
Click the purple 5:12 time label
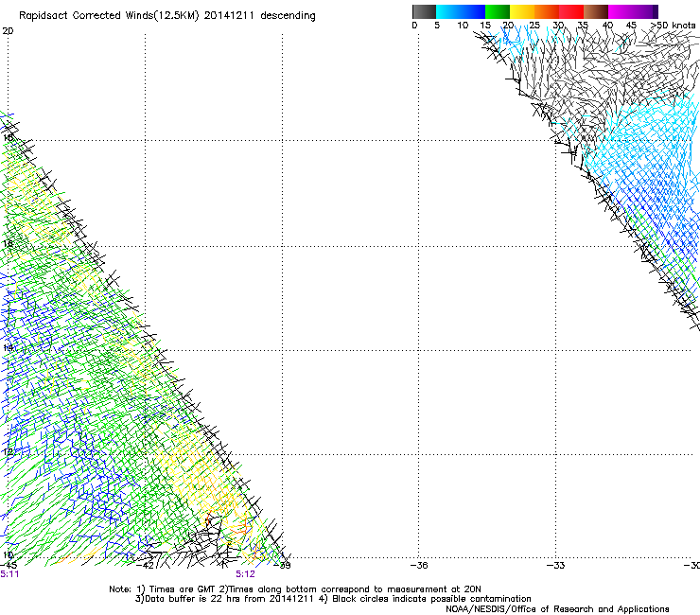[x=246, y=574]
